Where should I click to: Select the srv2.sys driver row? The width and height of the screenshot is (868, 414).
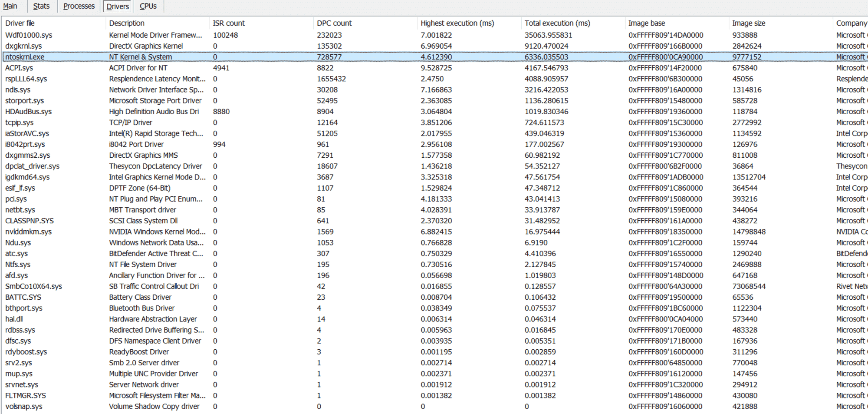[435, 363]
